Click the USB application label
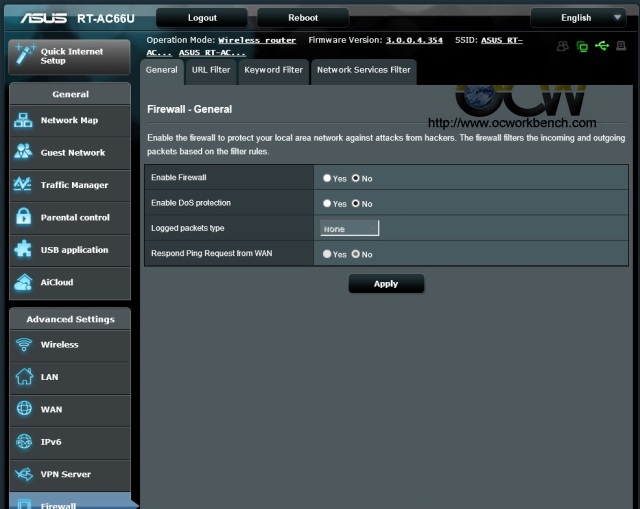Viewport: 640px width, 509px height. pyautogui.click(x=74, y=250)
